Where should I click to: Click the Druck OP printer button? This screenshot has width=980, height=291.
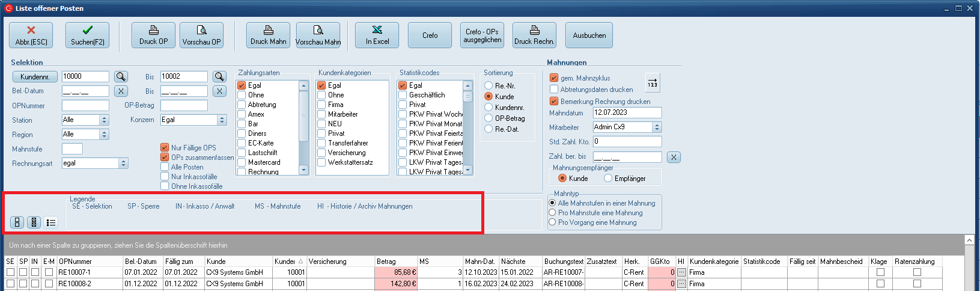tap(153, 35)
